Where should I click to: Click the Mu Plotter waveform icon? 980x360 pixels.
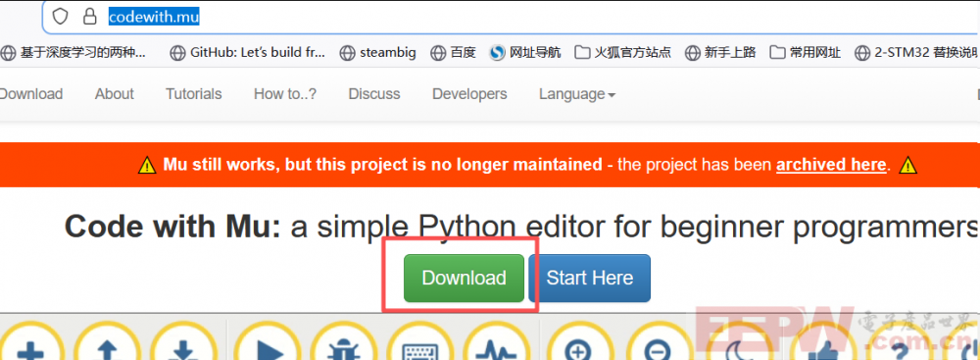tap(496, 340)
